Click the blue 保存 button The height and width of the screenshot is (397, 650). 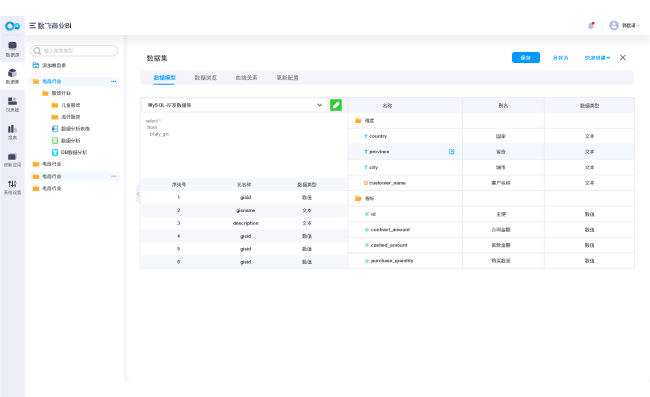click(x=526, y=58)
